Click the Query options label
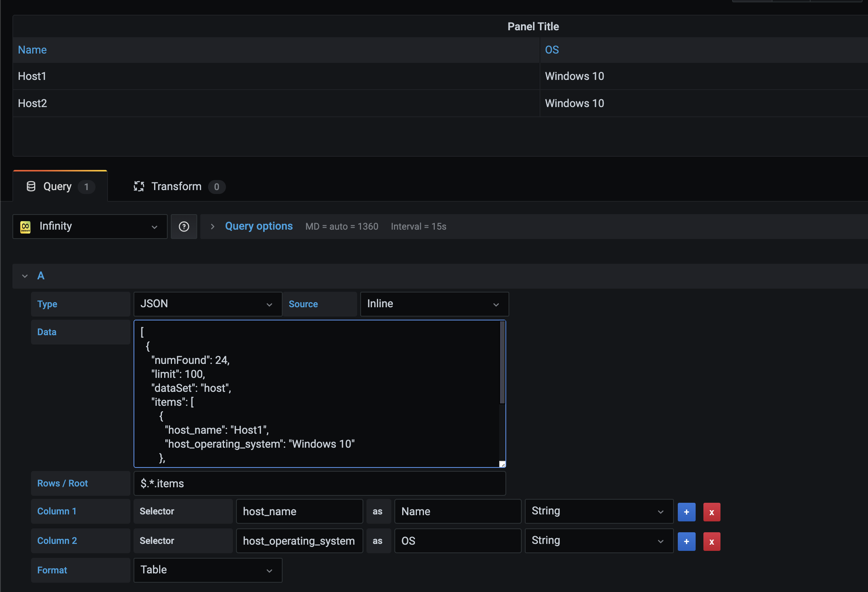This screenshot has width=868, height=592. pos(259,226)
